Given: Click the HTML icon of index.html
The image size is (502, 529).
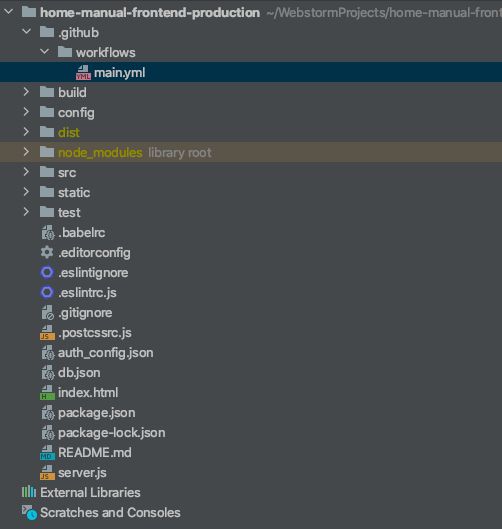Looking at the screenshot, I should click(47, 393).
